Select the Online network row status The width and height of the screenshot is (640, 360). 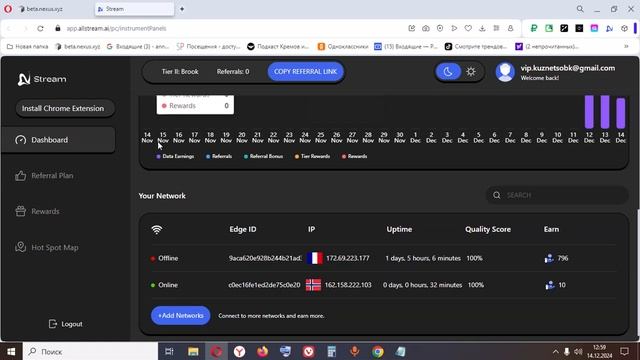tap(164, 285)
